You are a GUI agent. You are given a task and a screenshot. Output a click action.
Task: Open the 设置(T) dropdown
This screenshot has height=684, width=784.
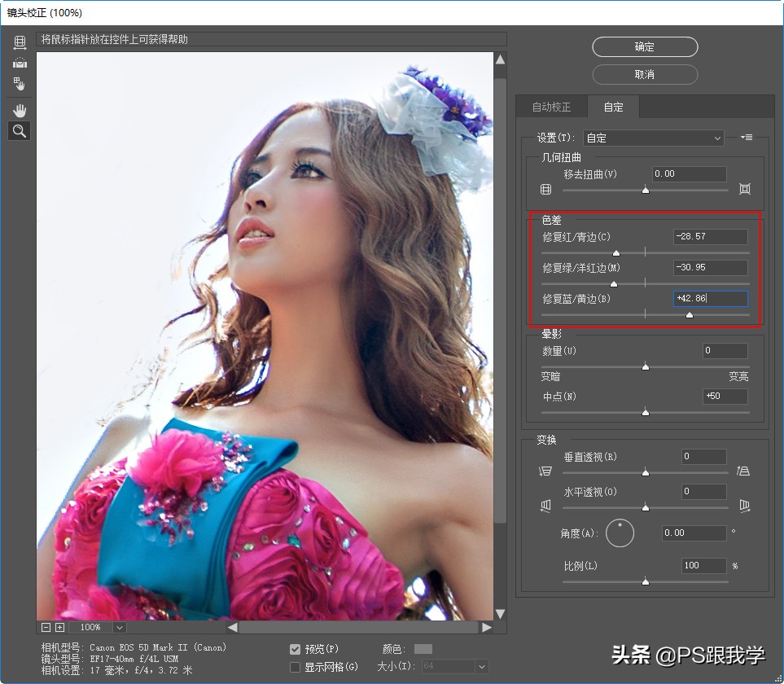[x=654, y=138]
